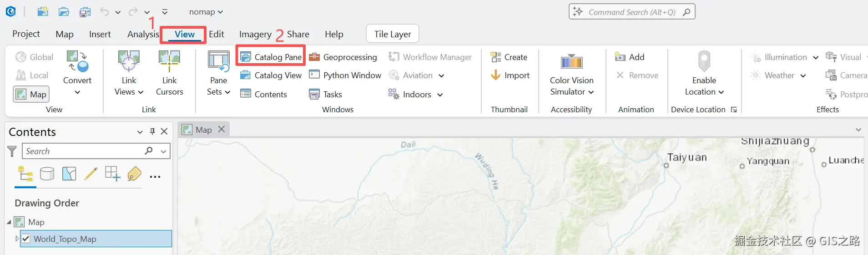
Task: Select the List By Data Source icon
Action: (47, 174)
